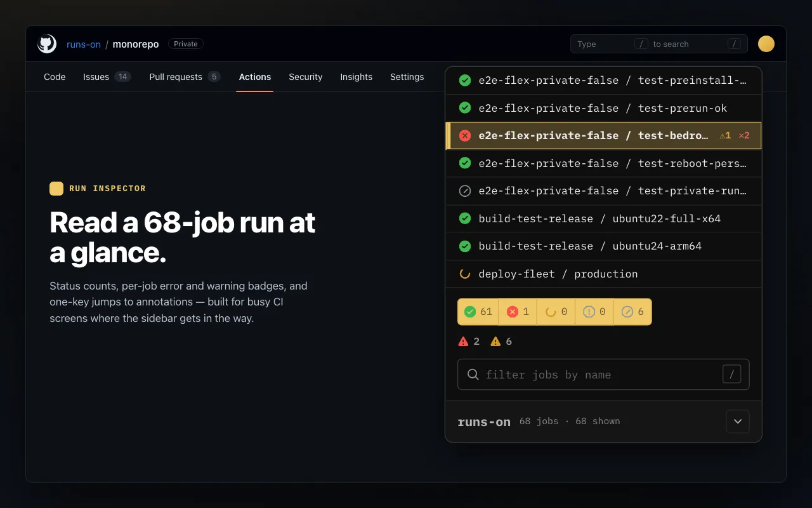Click success icon on test-prerun-ok job

(465, 108)
